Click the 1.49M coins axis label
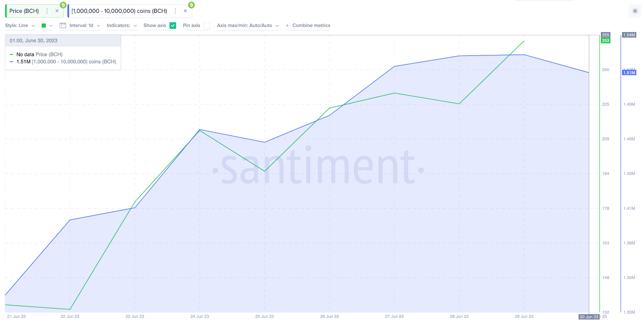644x322 pixels. click(x=629, y=104)
